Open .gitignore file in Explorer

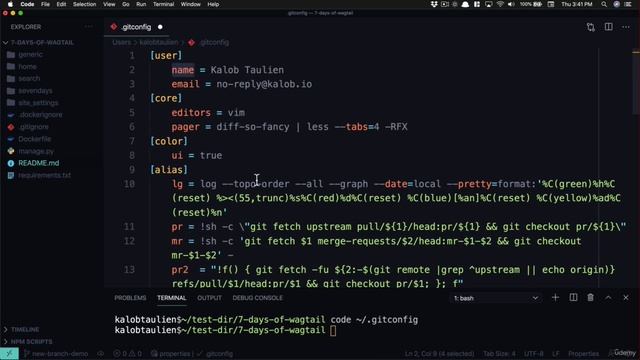point(33,127)
